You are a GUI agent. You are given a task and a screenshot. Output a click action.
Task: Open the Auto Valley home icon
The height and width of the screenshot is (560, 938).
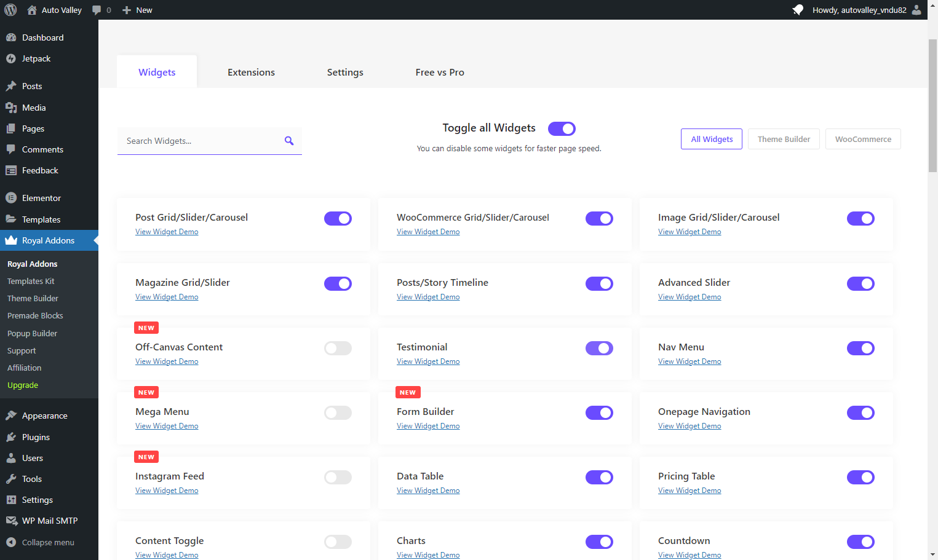[x=32, y=10]
